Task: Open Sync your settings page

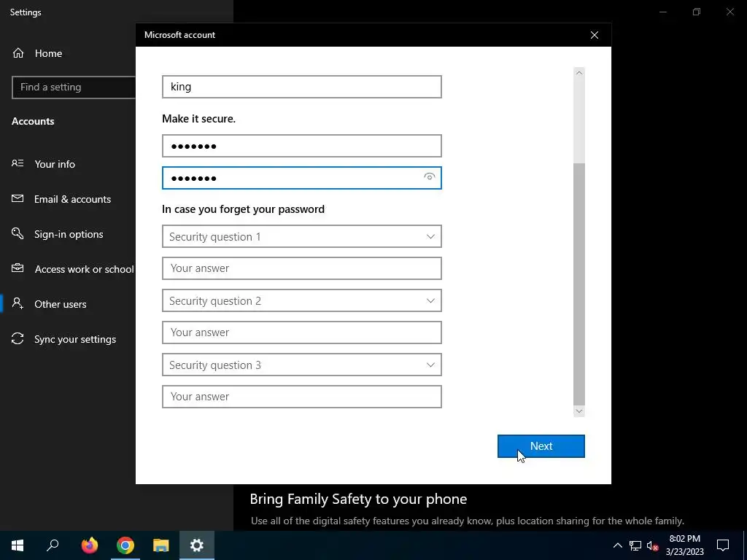Action: tap(75, 339)
